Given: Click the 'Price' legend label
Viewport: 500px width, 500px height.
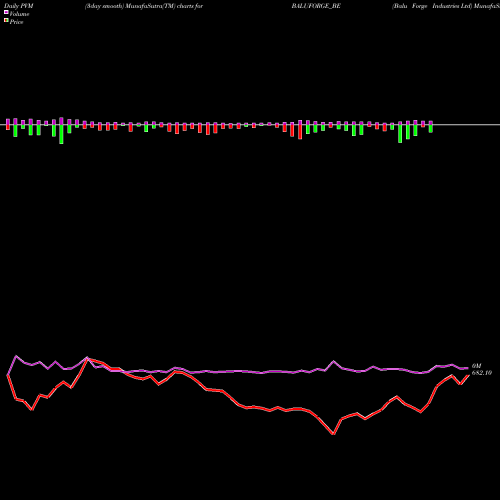Looking at the screenshot, I should point(16,22).
